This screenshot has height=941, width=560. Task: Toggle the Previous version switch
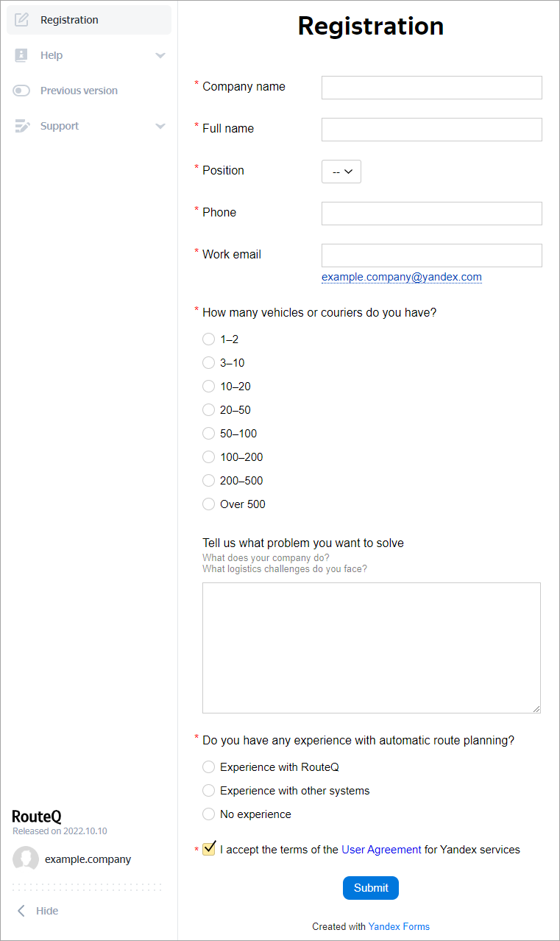(21, 91)
